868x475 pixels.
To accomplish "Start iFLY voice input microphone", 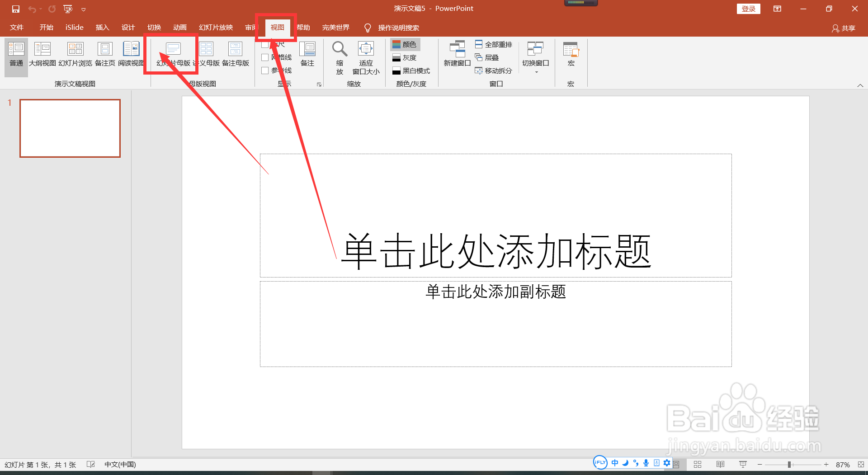I will pos(646,463).
